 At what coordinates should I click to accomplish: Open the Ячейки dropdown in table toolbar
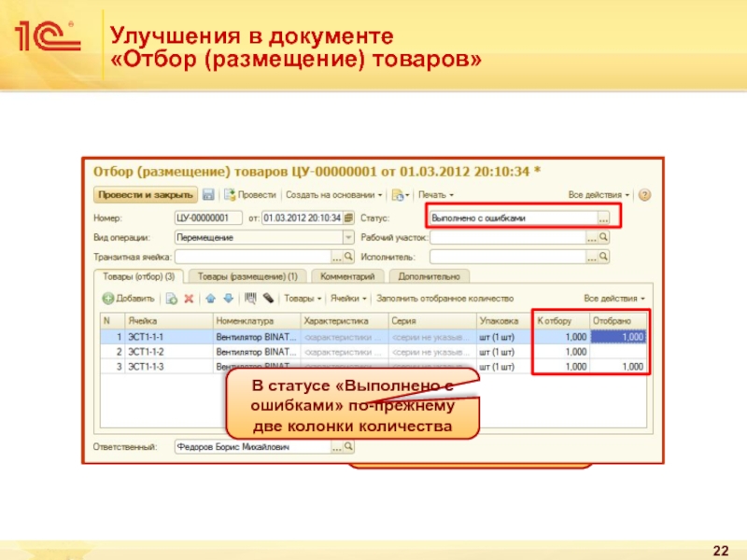click(348, 299)
